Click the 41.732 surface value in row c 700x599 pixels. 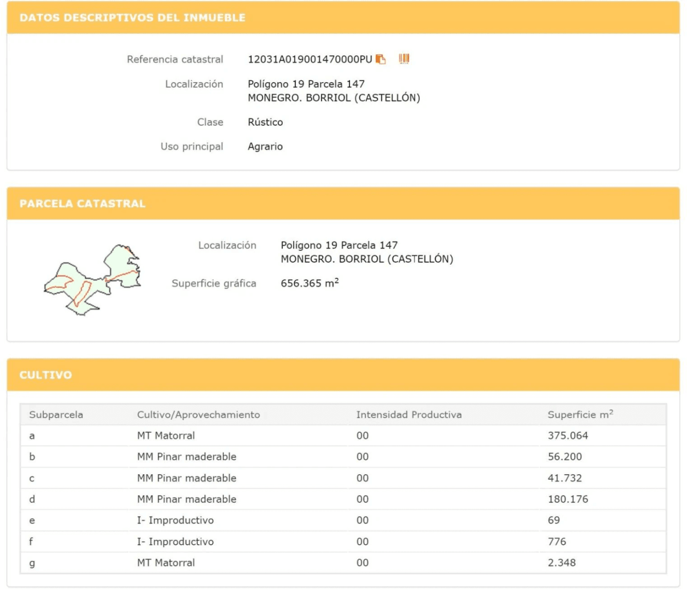565,478
